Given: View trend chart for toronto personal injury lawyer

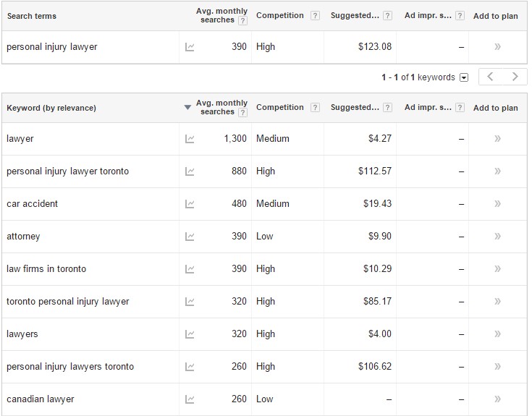Looking at the screenshot, I should [190, 302].
